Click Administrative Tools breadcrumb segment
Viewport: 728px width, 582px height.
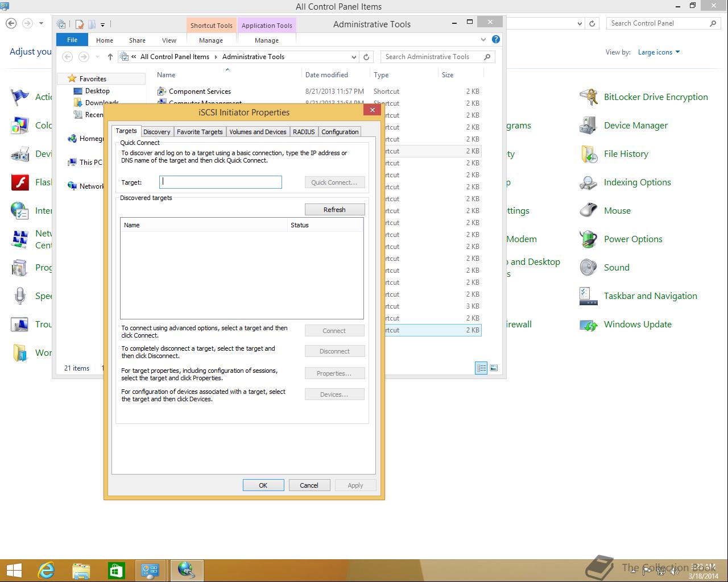click(x=253, y=57)
